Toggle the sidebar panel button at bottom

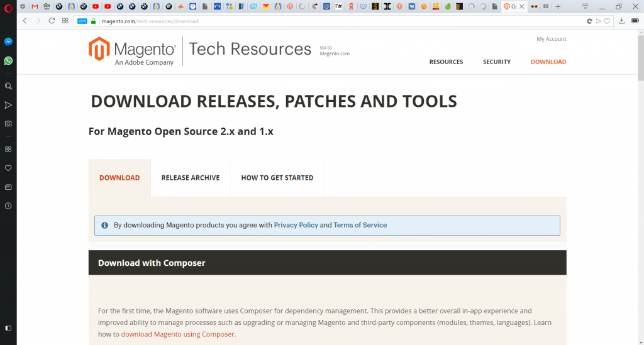(x=8, y=328)
